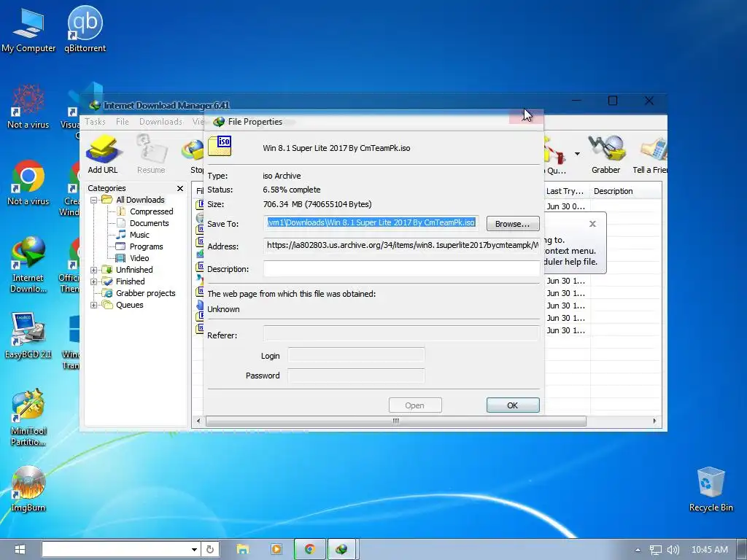Screen dimensions: 747x560
Task: Select Grabber projects in the tree
Action: point(139,293)
